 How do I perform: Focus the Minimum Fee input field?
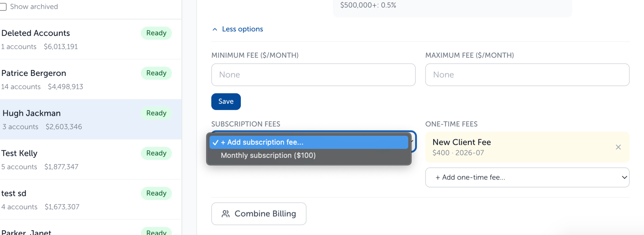point(313,75)
